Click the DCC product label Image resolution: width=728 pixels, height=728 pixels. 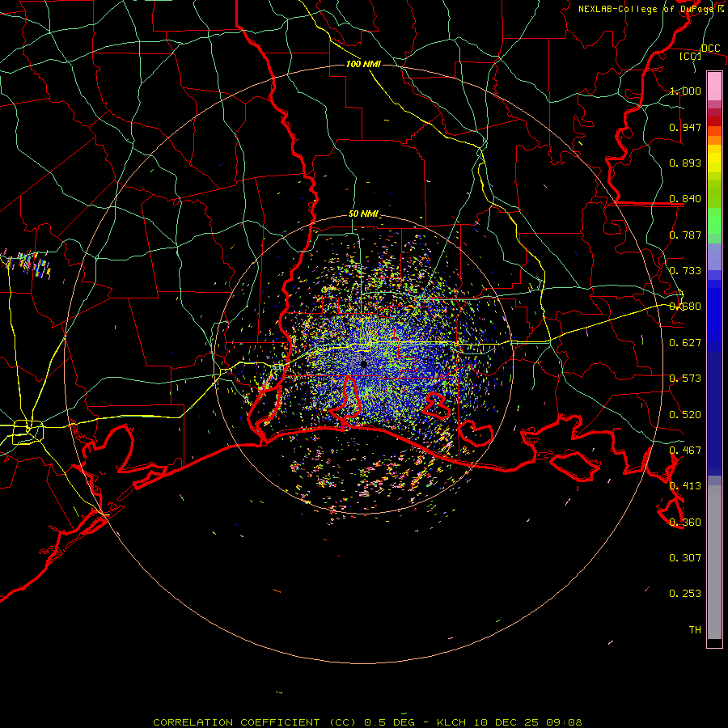point(710,49)
